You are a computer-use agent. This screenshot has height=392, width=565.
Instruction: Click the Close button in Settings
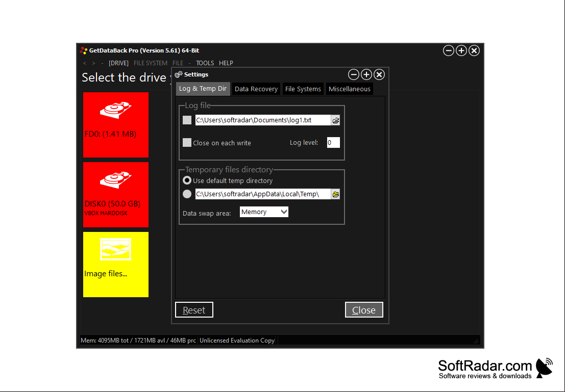[x=364, y=310]
